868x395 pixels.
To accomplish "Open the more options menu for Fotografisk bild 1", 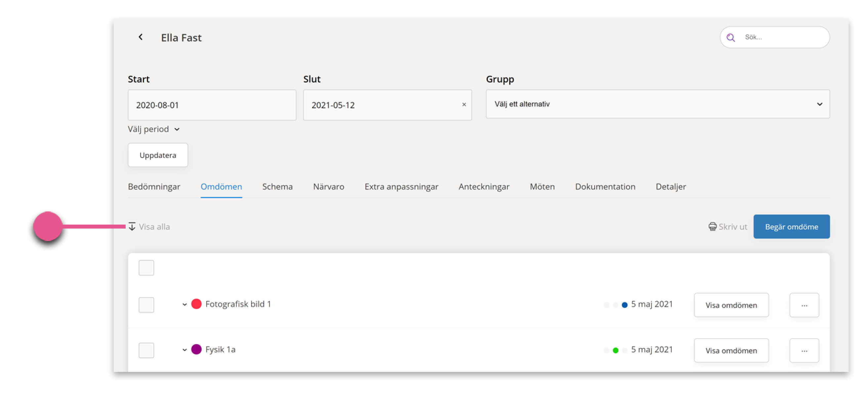I will click(x=804, y=305).
